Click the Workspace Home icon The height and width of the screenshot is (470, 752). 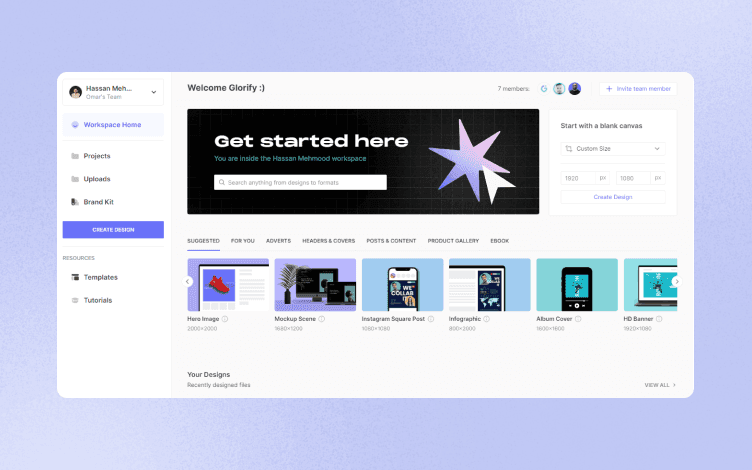(x=75, y=125)
